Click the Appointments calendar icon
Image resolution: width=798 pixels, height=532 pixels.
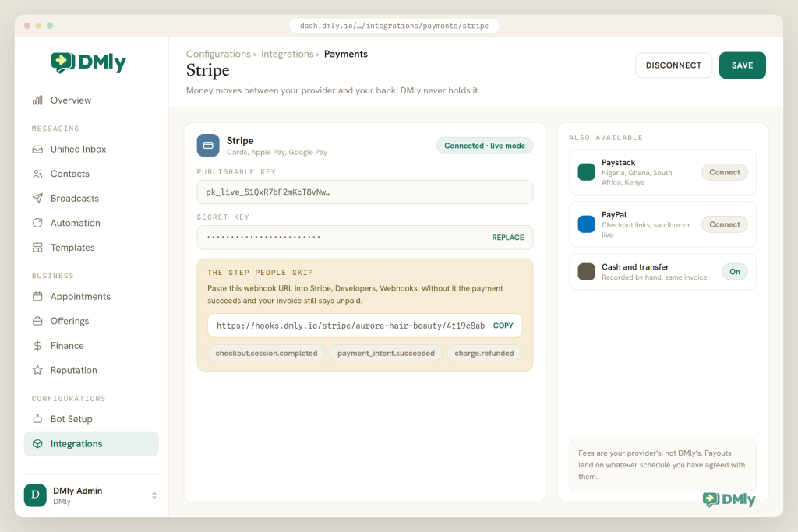(37, 296)
